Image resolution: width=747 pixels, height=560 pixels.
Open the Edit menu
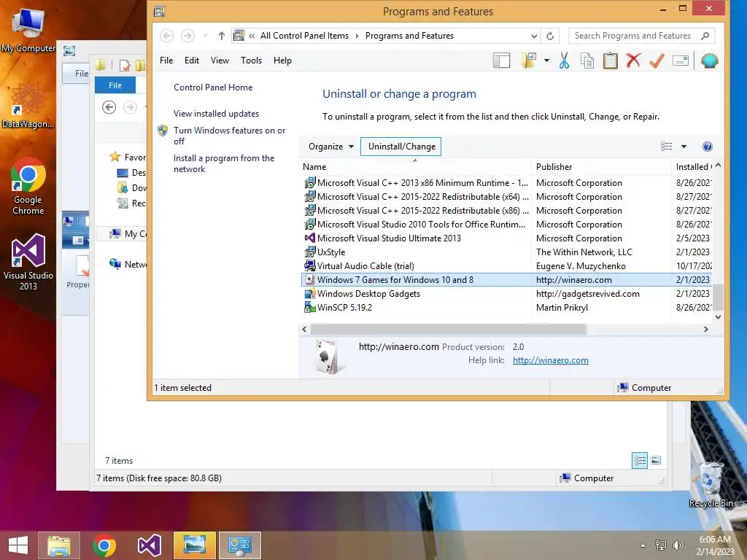(192, 61)
